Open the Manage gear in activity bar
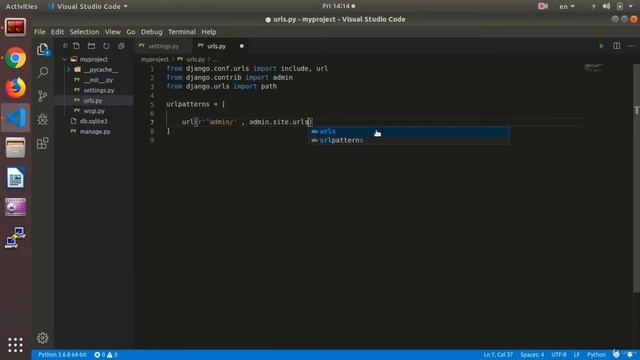The image size is (640, 360). coord(42,338)
